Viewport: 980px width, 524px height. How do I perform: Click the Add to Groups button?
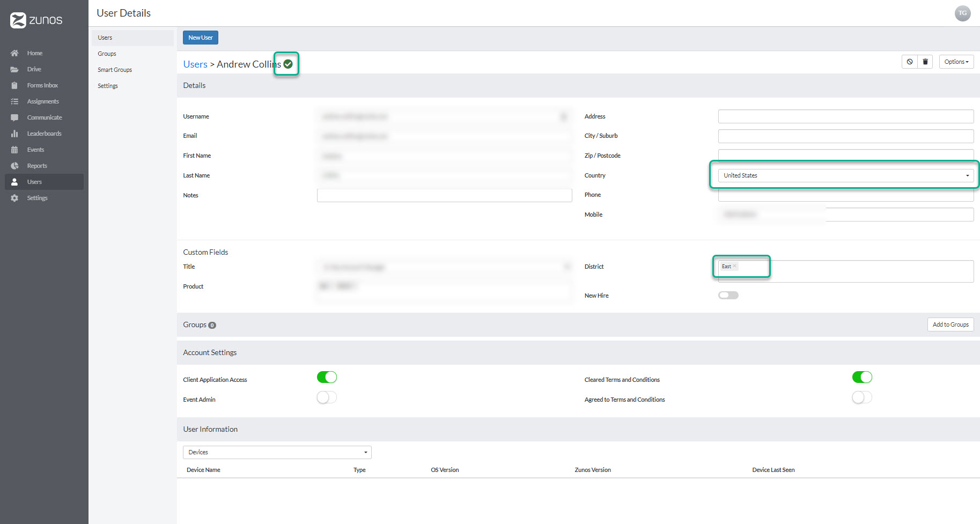click(950, 324)
